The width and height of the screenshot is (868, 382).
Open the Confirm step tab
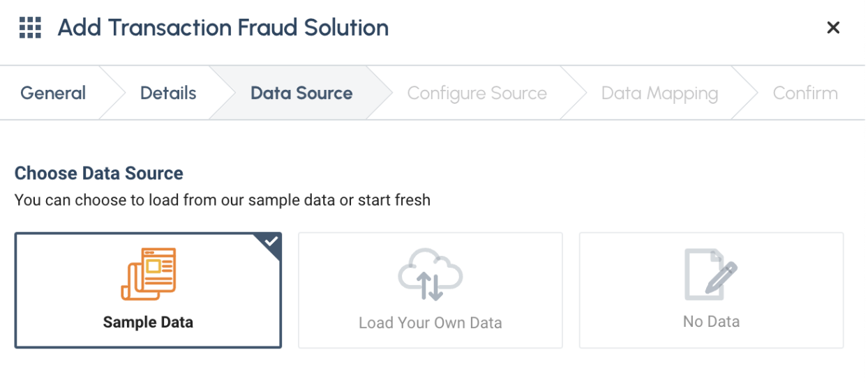(x=805, y=93)
